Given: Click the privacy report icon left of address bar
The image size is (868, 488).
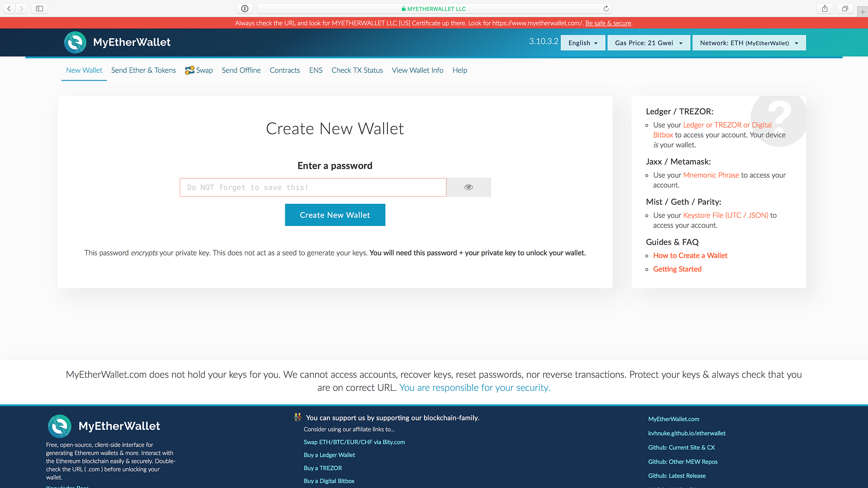Looking at the screenshot, I should [x=245, y=8].
